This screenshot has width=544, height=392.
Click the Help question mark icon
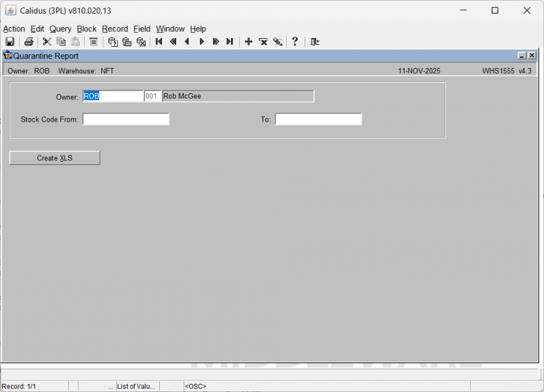click(x=294, y=41)
